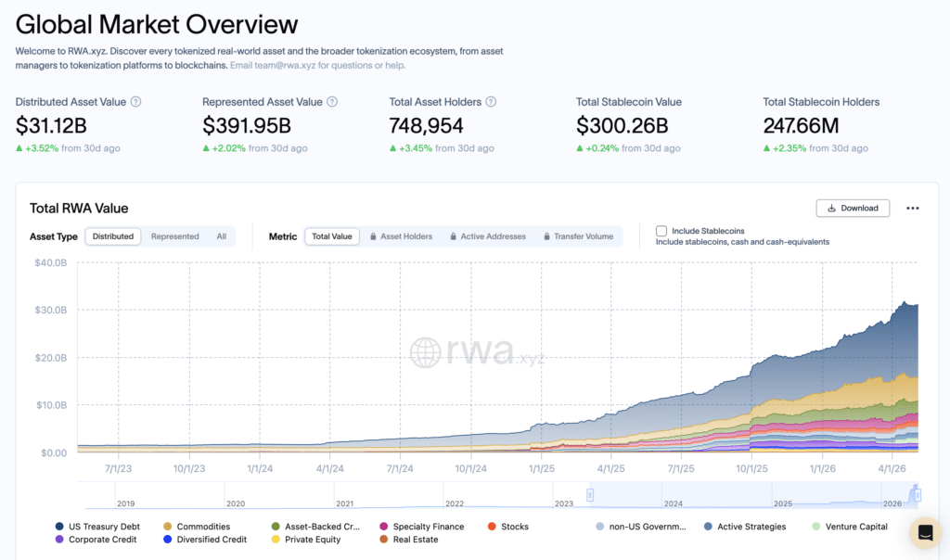Click the $391.95B represented asset value
The height and width of the screenshot is (560, 950).
pos(247,126)
